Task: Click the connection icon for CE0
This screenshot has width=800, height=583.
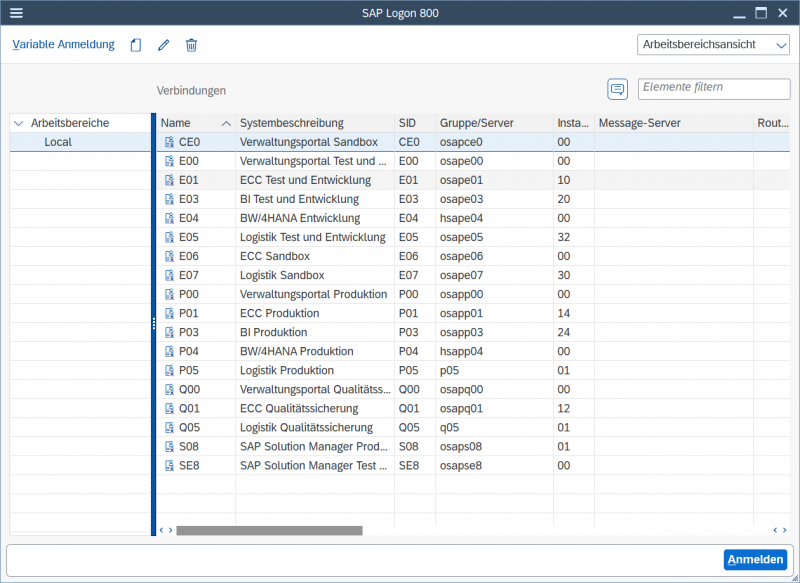Action: point(169,142)
